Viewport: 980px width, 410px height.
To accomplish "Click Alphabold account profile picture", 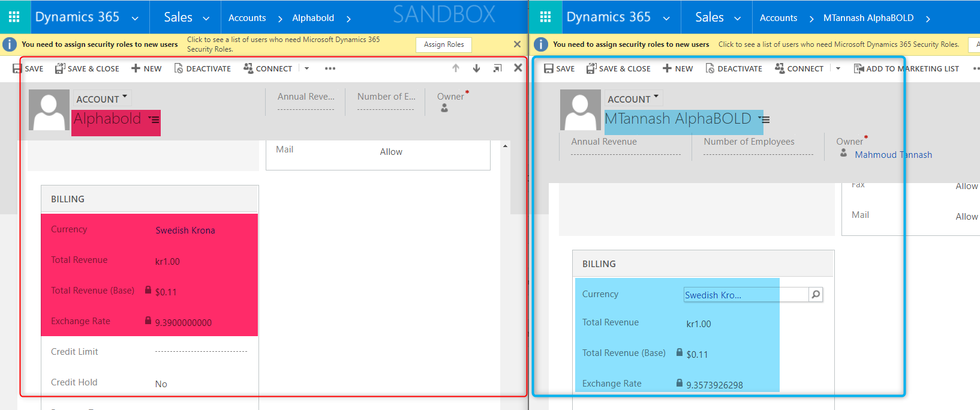I will [x=49, y=110].
